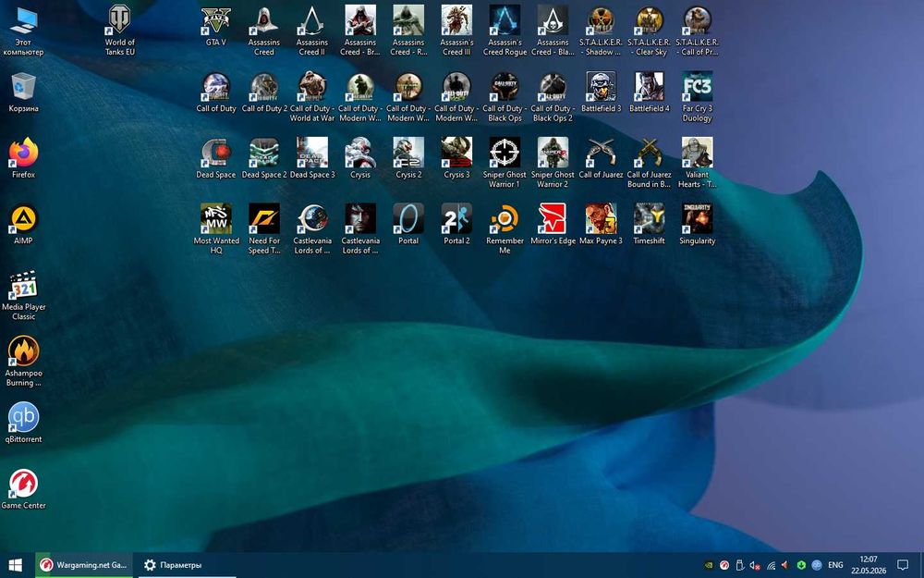This screenshot has height=578, width=924.
Task: Open the Wi-Fi network tray icon
Action: pos(771,565)
